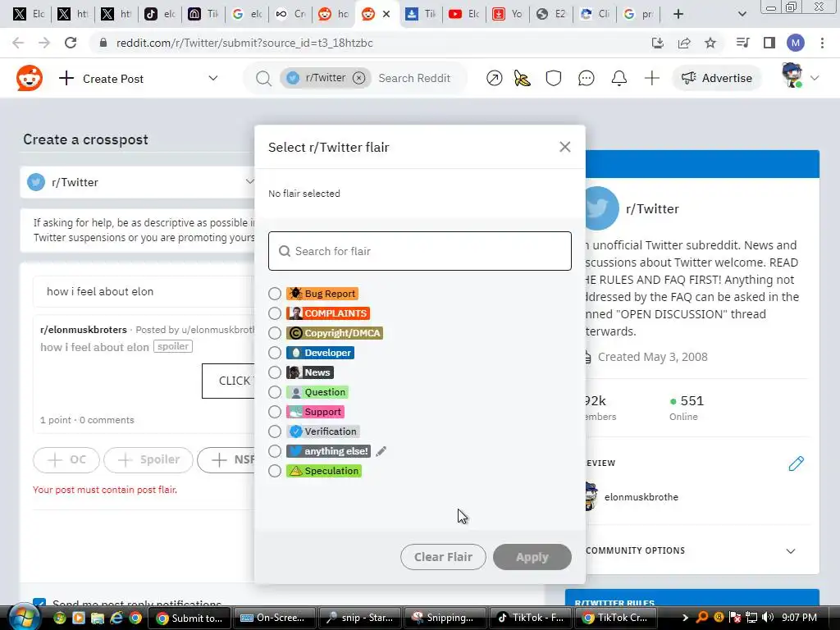Click the how i feel about elon title field
The width and height of the screenshot is (840, 630).
point(144,291)
